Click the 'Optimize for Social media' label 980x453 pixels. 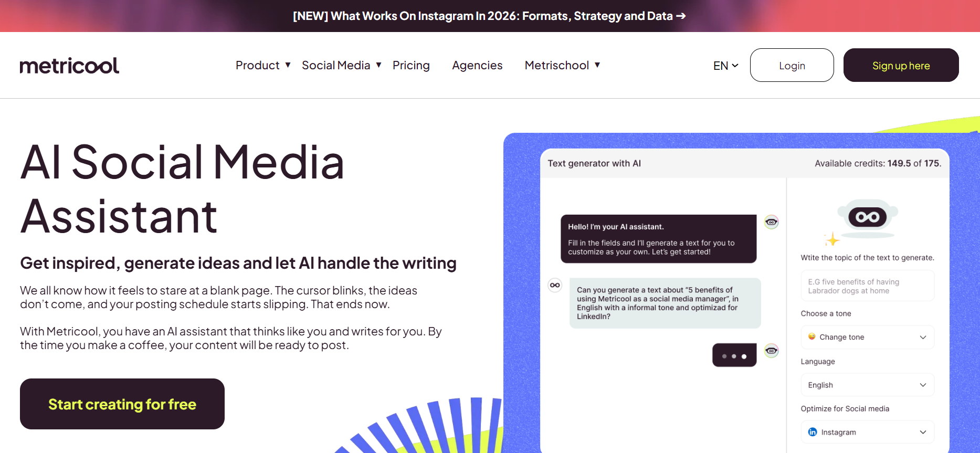coord(845,408)
